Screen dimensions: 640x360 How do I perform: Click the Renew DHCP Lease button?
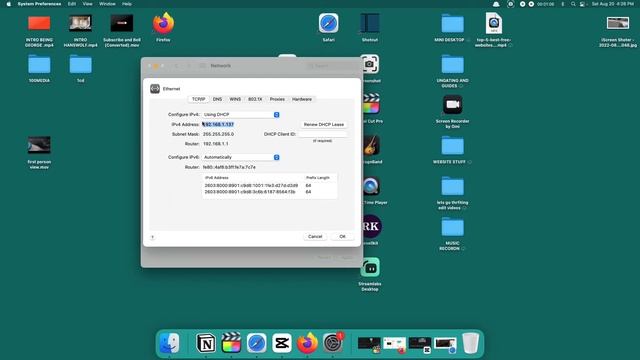[x=324, y=124]
